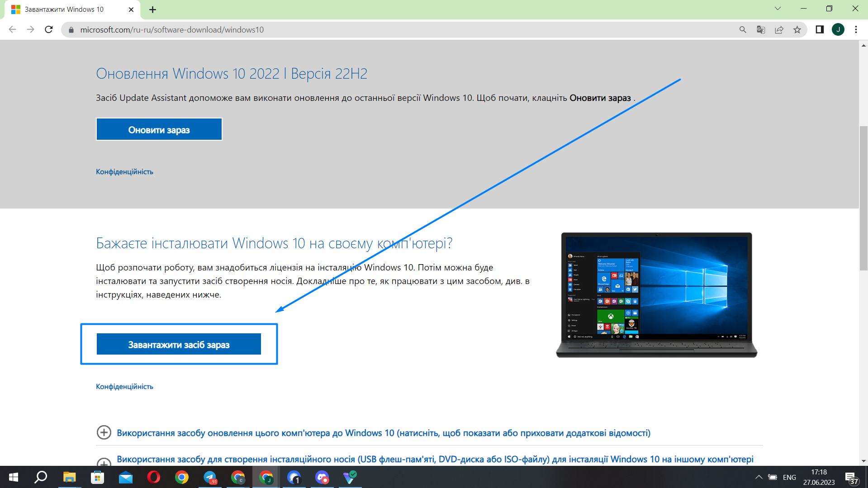868x488 pixels.
Task: Open Discord from the taskbar
Action: click(x=322, y=477)
